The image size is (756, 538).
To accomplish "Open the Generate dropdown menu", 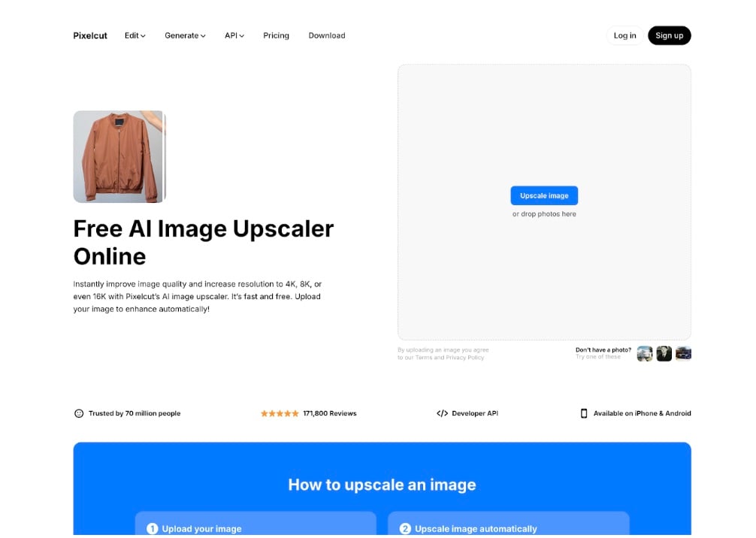I will [185, 35].
